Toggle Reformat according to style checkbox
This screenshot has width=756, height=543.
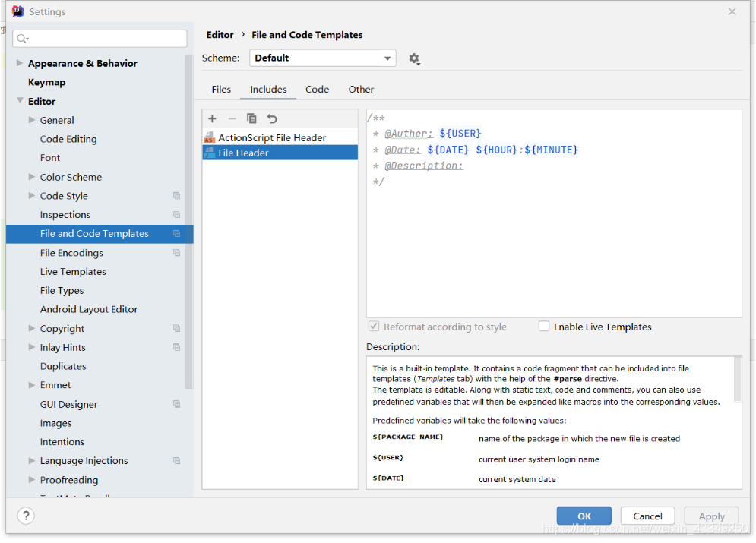click(374, 327)
